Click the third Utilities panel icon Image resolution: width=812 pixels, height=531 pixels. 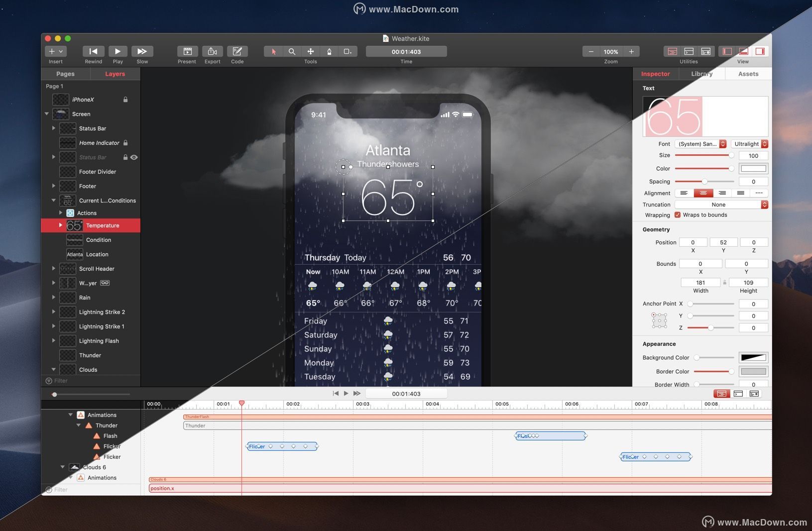(705, 51)
